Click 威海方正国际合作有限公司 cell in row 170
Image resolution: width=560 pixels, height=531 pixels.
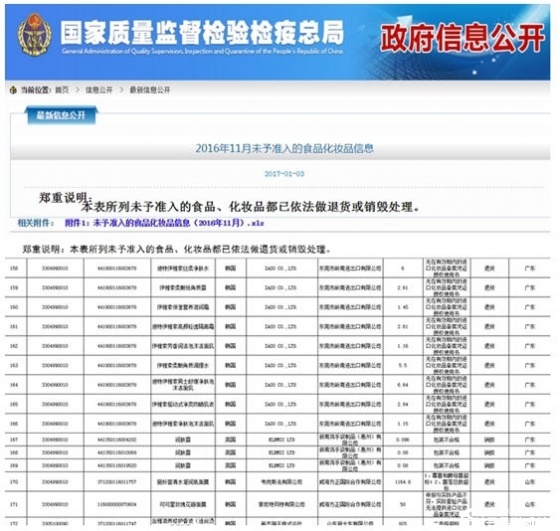pos(350,482)
